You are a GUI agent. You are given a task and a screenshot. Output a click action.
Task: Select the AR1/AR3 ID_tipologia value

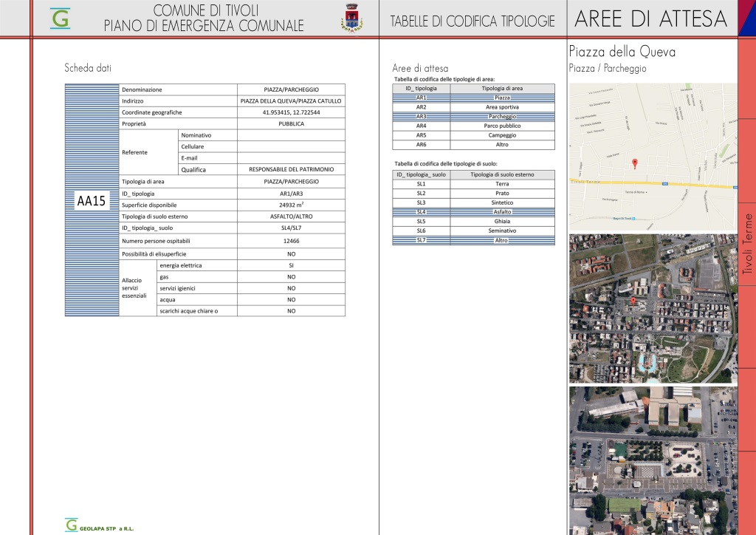click(x=291, y=194)
